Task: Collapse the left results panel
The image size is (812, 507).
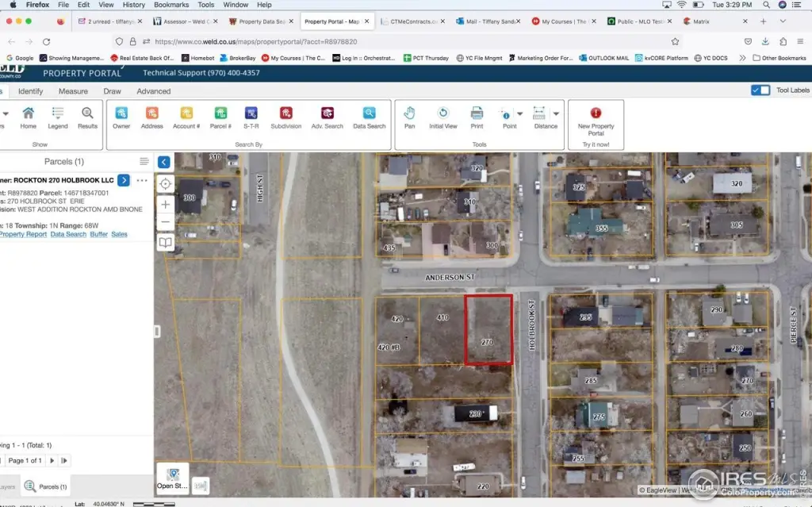Action: coord(164,162)
